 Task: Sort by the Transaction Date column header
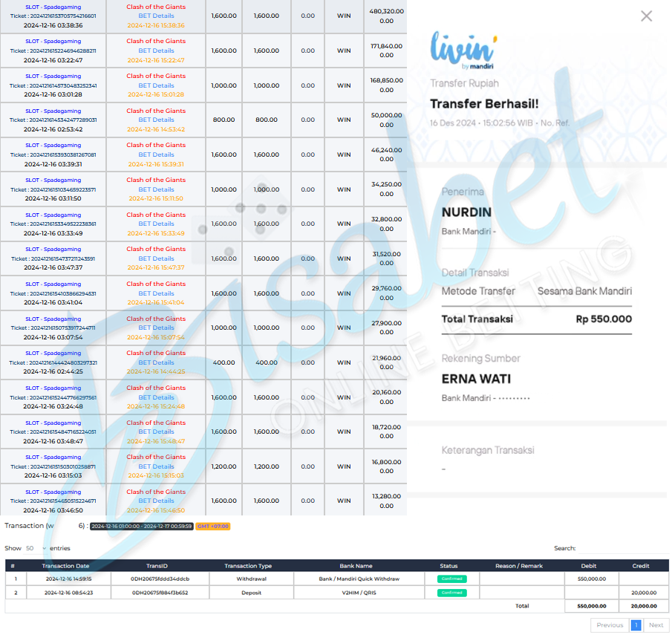67,566
